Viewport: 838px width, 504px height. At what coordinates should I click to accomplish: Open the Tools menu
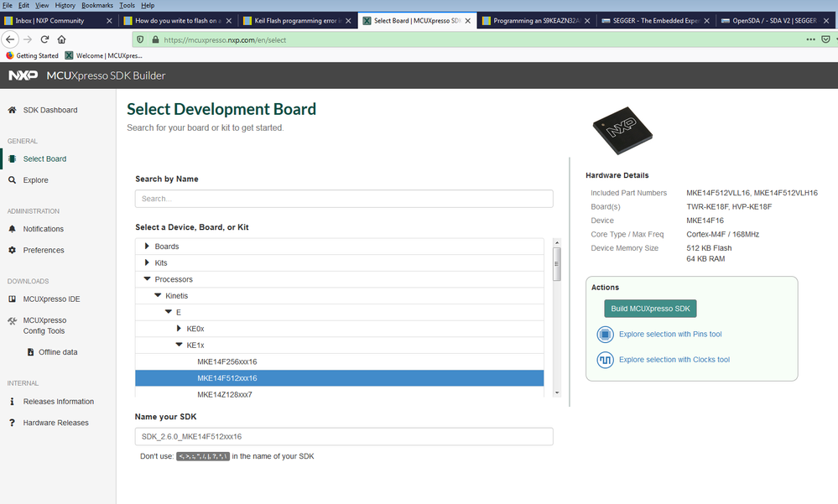[x=127, y=5]
